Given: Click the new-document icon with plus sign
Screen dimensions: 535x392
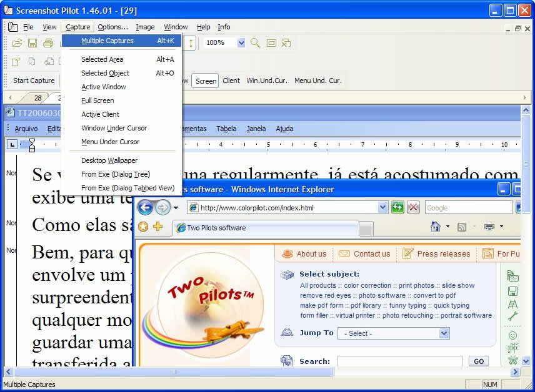Looking at the screenshot, I should click(16, 61).
